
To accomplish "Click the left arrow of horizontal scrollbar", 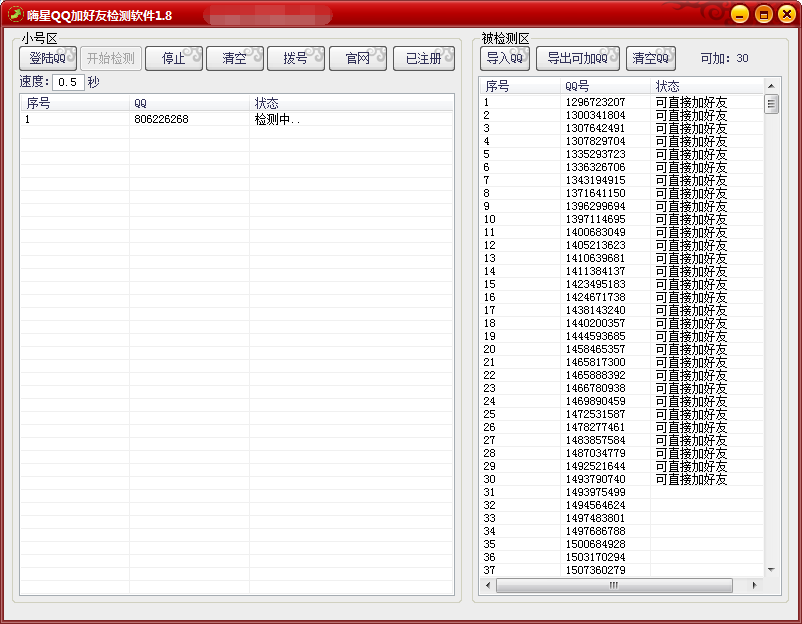I will [x=488, y=585].
